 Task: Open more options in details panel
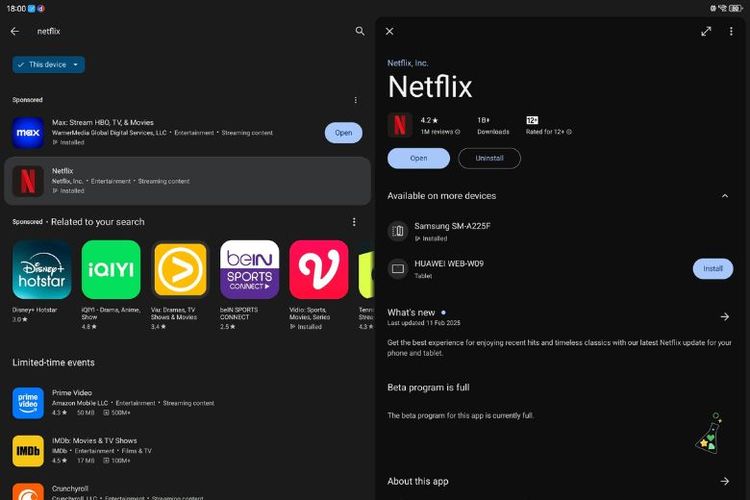[733, 32]
